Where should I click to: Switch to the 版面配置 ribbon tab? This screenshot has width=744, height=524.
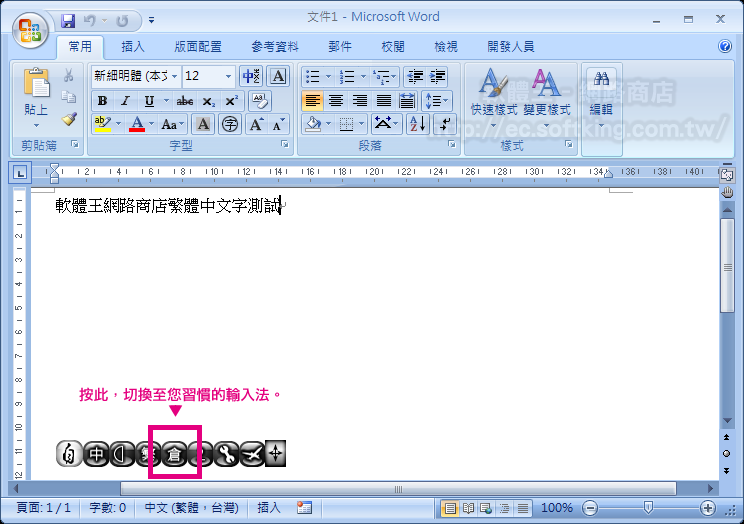click(198, 46)
